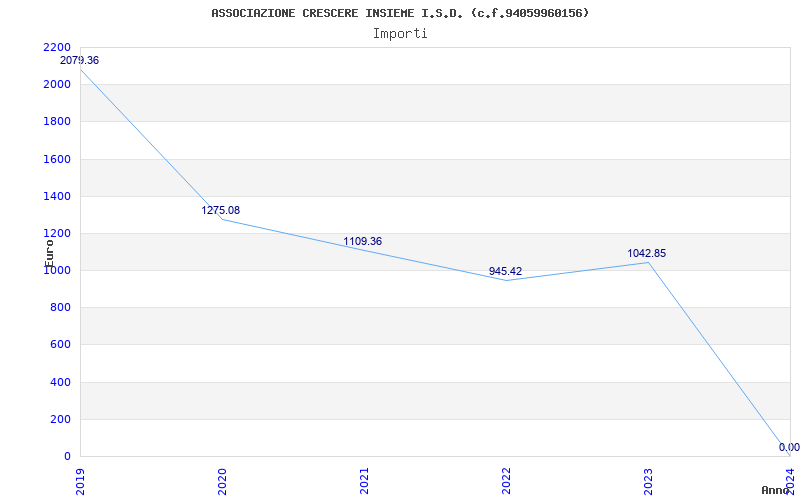Click the 1600 y-axis value
The height and width of the screenshot is (500, 800).
tap(57, 159)
